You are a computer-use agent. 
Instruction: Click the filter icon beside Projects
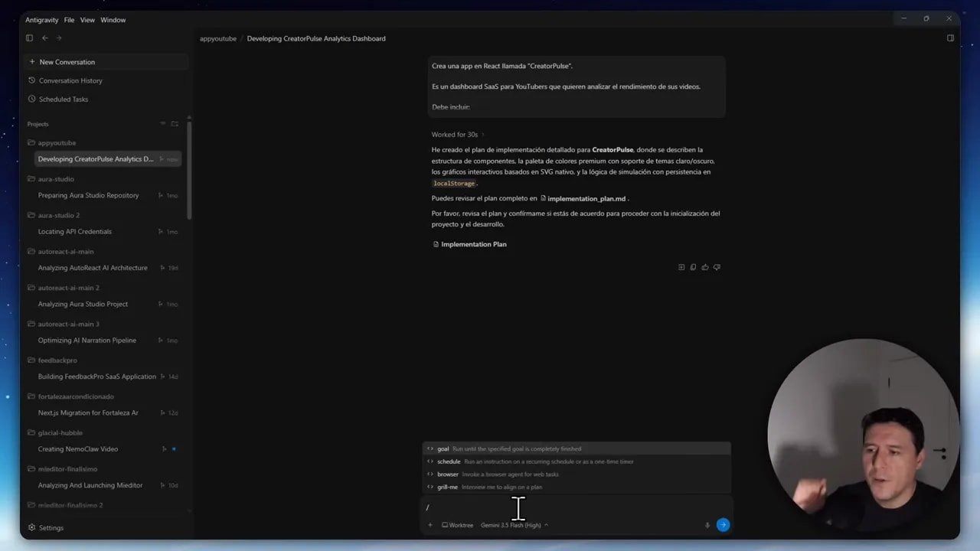162,124
